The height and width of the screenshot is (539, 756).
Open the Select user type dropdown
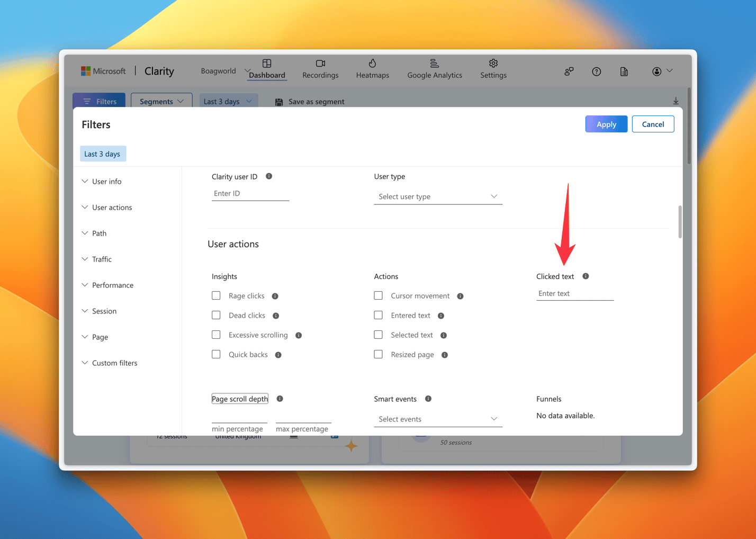[x=438, y=196]
